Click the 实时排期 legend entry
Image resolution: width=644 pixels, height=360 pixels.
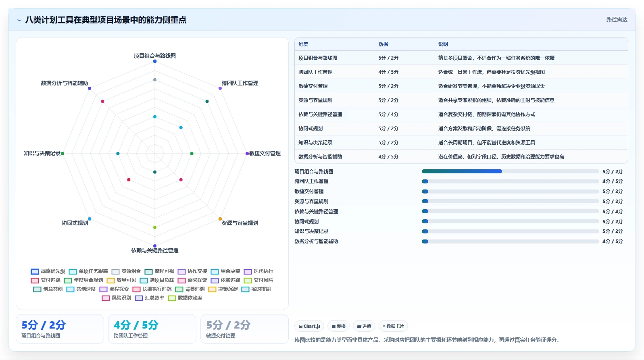point(256,289)
